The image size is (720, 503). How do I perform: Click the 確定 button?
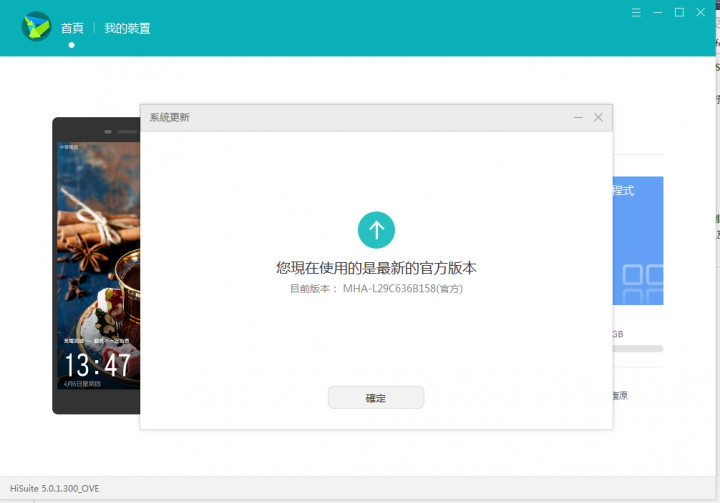376,397
